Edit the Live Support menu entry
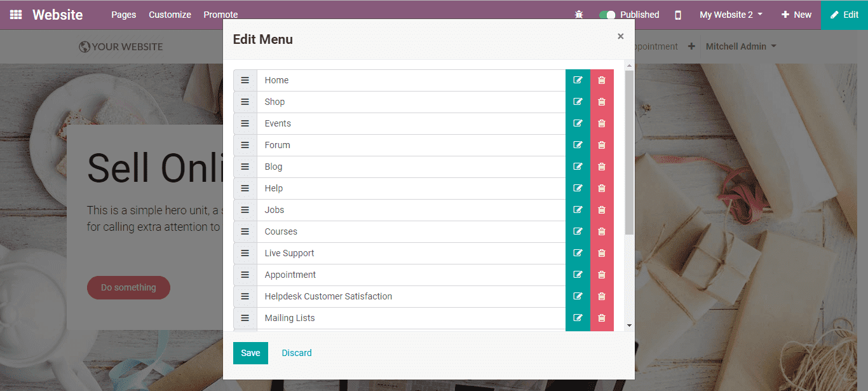Image resolution: width=868 pixels, height=391 pixels. coord(578,253)
